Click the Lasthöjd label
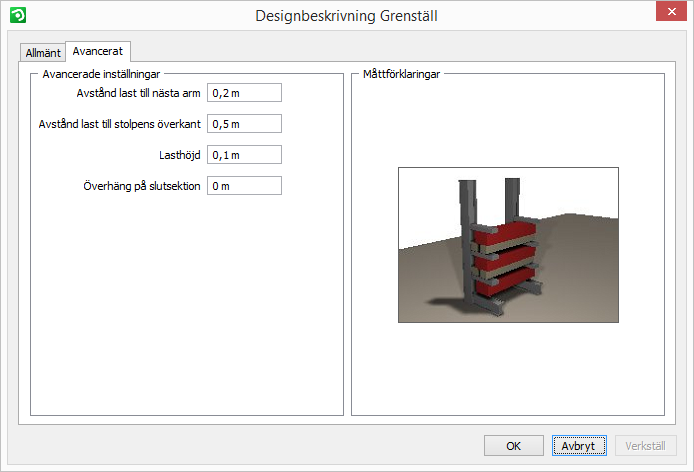The height and width of the screenshot is (472, 694). (180, 155)
